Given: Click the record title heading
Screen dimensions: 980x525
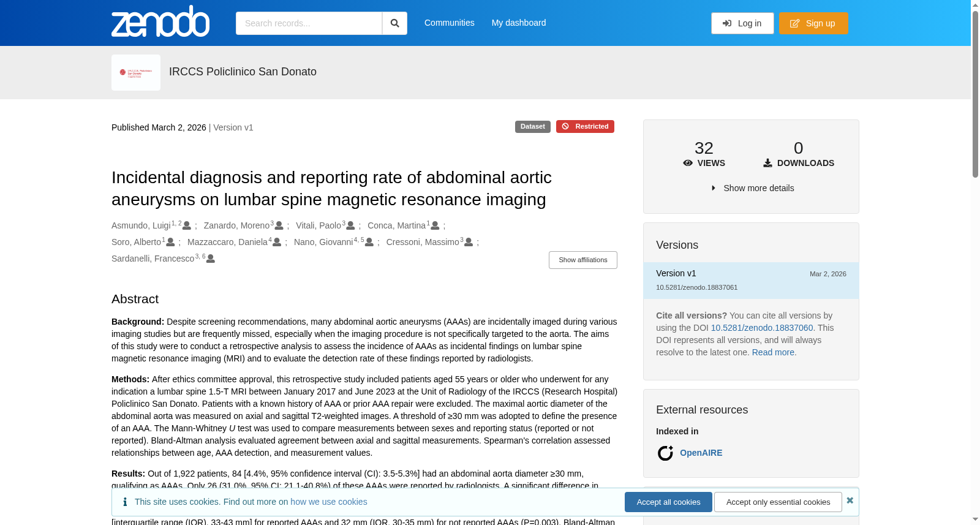Looking at the screenshot, I should [331, 188].
